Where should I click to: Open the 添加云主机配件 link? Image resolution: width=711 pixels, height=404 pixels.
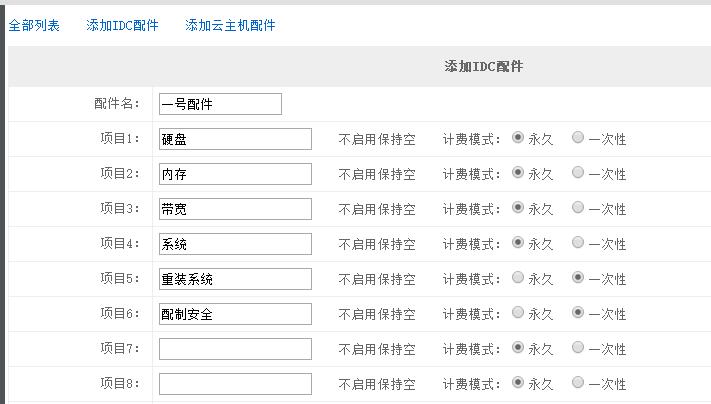230,26
